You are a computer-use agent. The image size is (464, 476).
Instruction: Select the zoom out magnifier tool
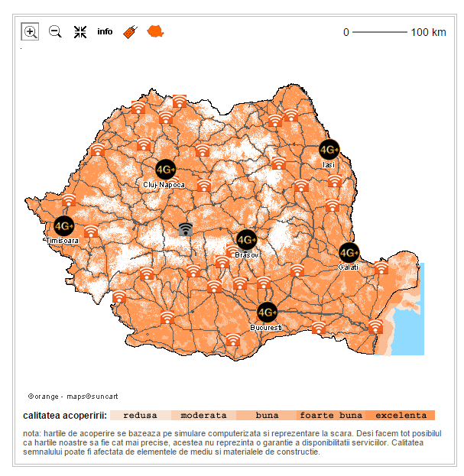(x=55, y=31)
